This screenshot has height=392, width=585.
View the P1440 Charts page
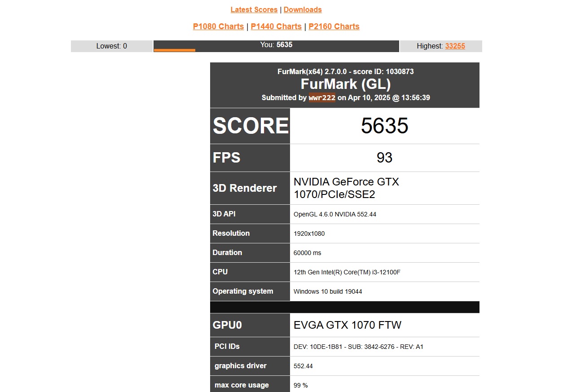tap(276, 26)
